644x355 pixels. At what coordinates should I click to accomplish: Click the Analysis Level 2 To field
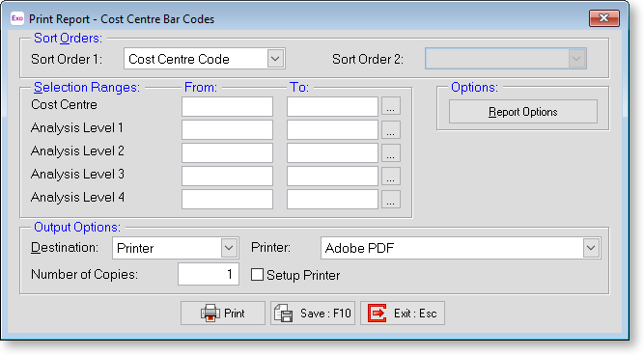332,152
